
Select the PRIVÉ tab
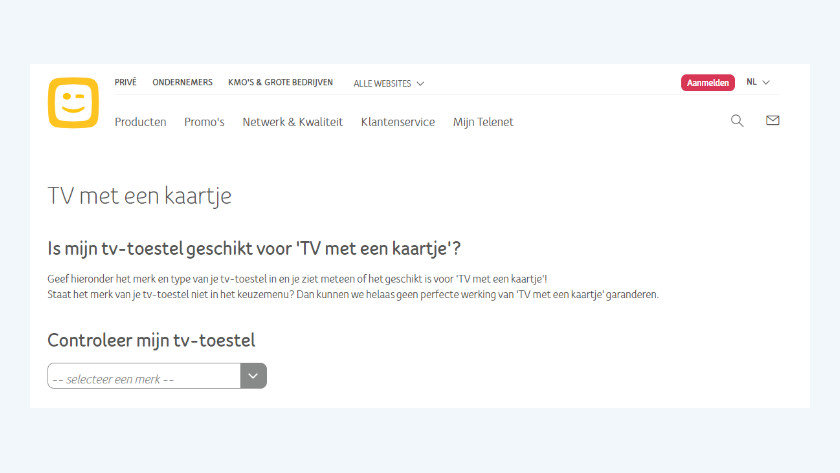(126, 83)
